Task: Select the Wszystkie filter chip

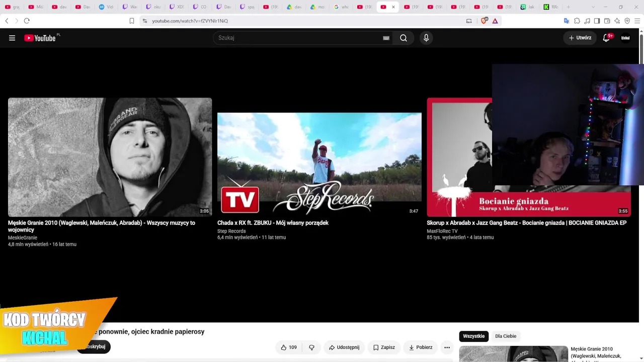Action: click(474, 336)
